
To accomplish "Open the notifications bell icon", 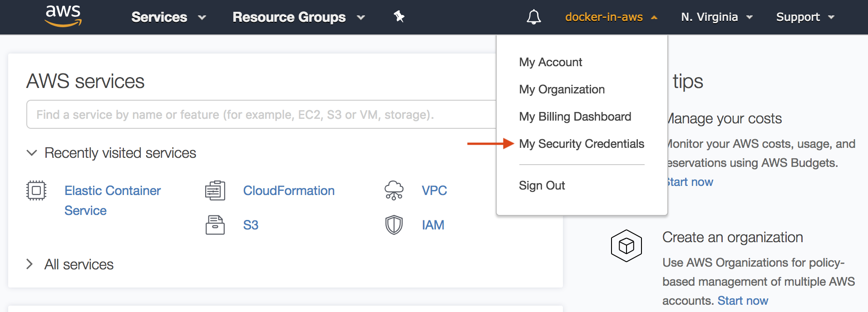I will (x=533, y=17).
